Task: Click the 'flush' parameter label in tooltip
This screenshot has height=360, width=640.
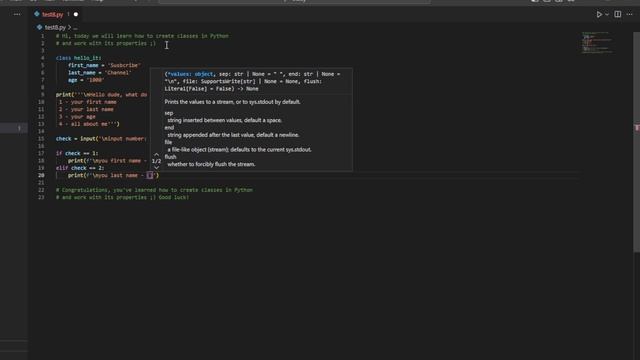Action: tap(170, 157)
